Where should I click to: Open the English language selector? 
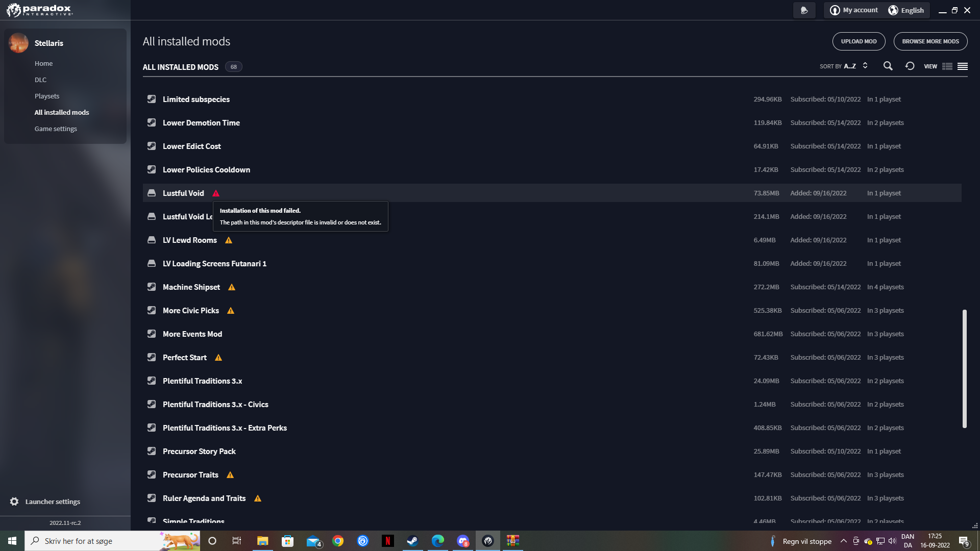point(906,10)
